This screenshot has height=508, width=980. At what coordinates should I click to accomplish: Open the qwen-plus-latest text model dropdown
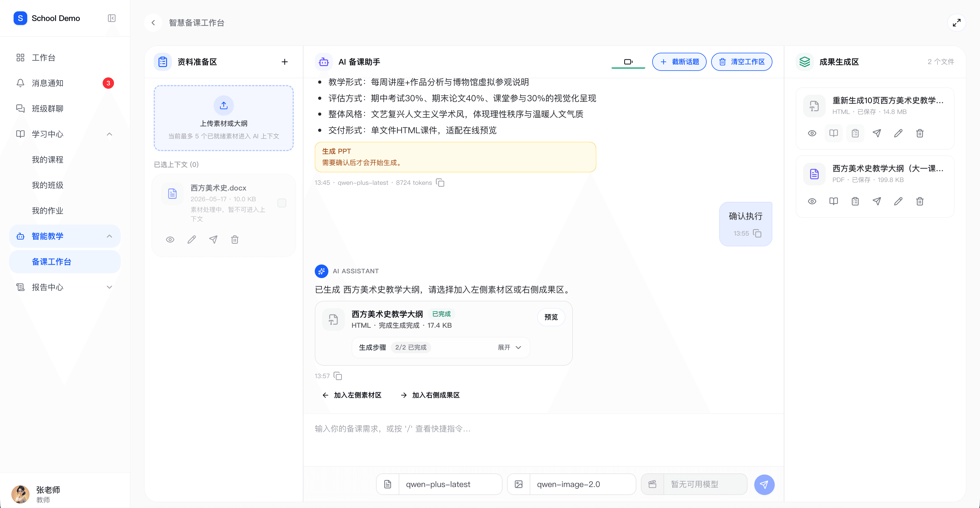click(439, 484)
